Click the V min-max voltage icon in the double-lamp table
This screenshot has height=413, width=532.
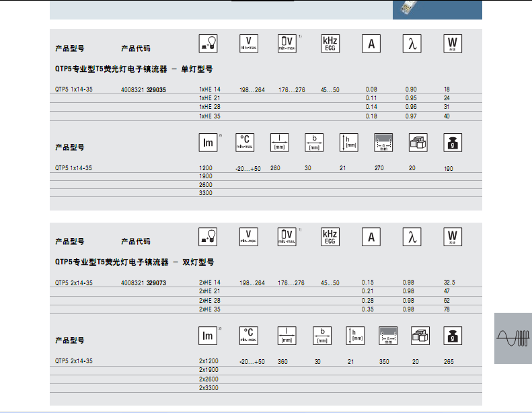249,237
